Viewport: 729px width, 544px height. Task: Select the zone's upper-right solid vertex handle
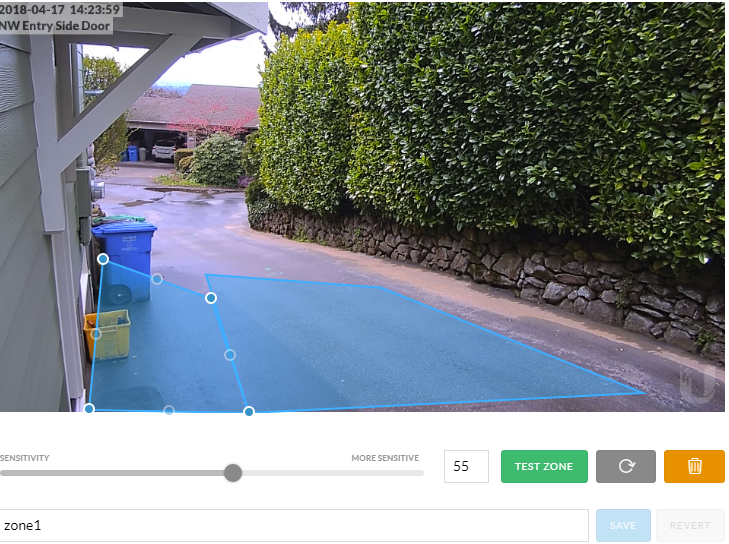[211, 298]
